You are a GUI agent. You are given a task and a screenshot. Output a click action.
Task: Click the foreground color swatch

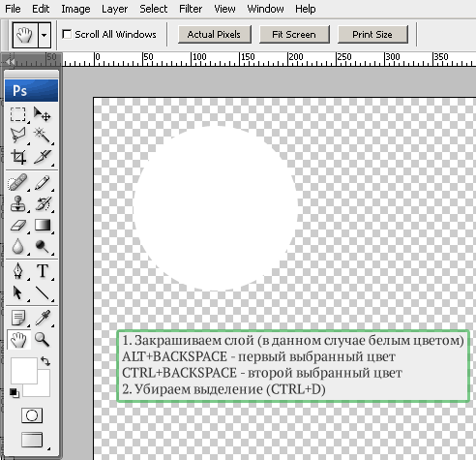click(24, 371)
